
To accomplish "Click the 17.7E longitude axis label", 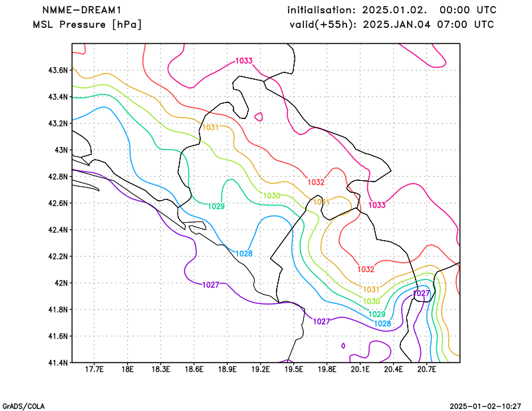I will [x=94, y=370].
